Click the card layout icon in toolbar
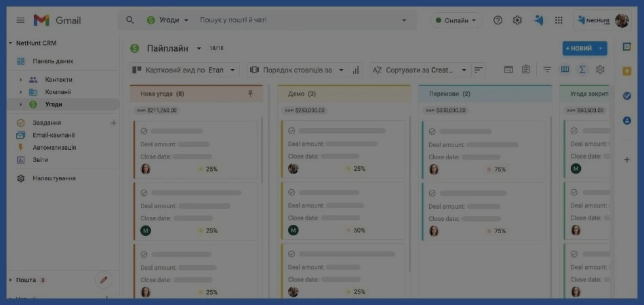The image size is (644, 305). coord(508,70)
